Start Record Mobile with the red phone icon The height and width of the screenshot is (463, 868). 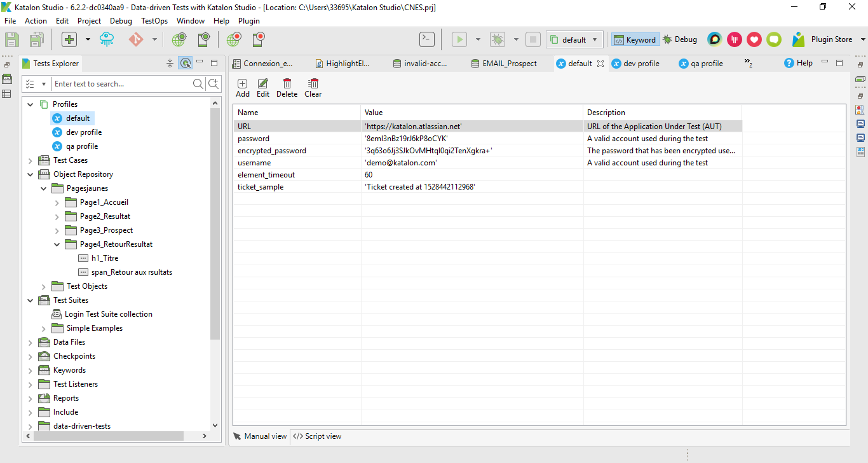[258, 39]
